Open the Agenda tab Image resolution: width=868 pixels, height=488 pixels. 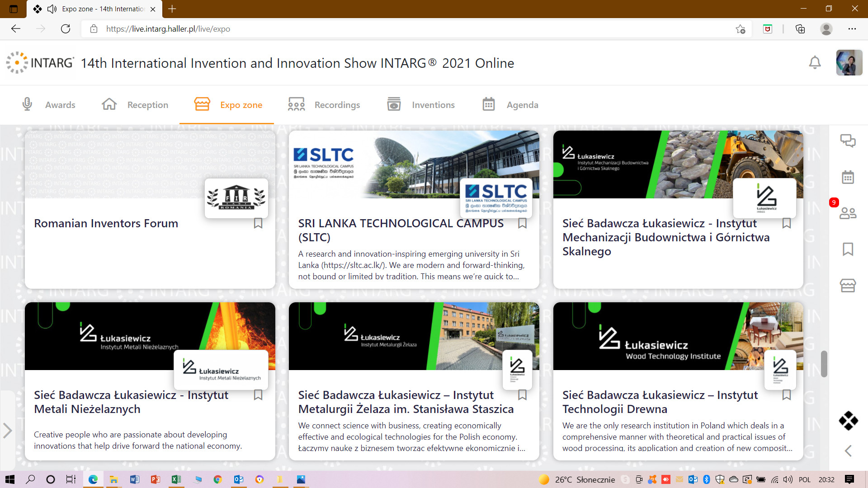(x=510, y=104)
